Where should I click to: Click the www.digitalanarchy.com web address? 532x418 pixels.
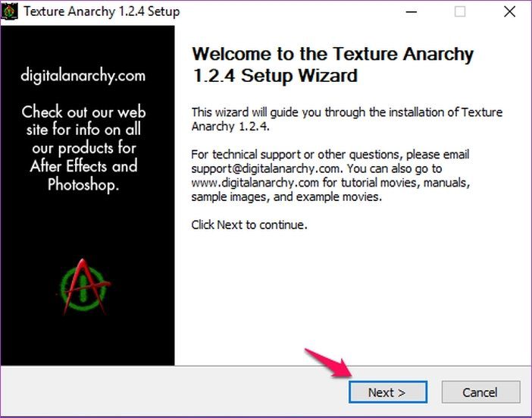click(x=255, y=183)
